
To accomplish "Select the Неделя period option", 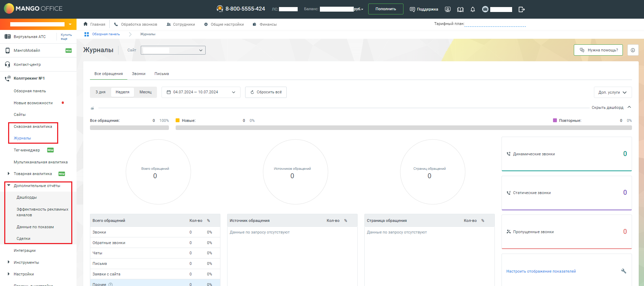I will [122, 92].
